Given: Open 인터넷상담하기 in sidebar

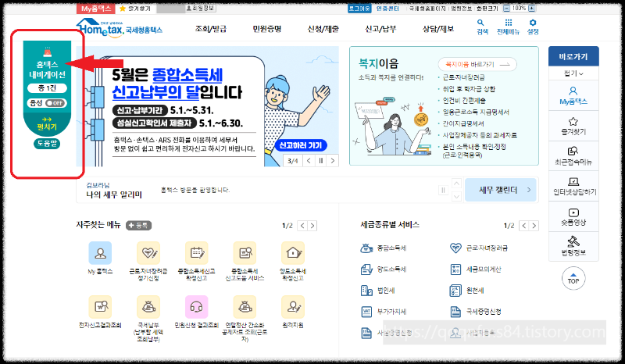Looking at the screenshot, I should tap(573, 186).
